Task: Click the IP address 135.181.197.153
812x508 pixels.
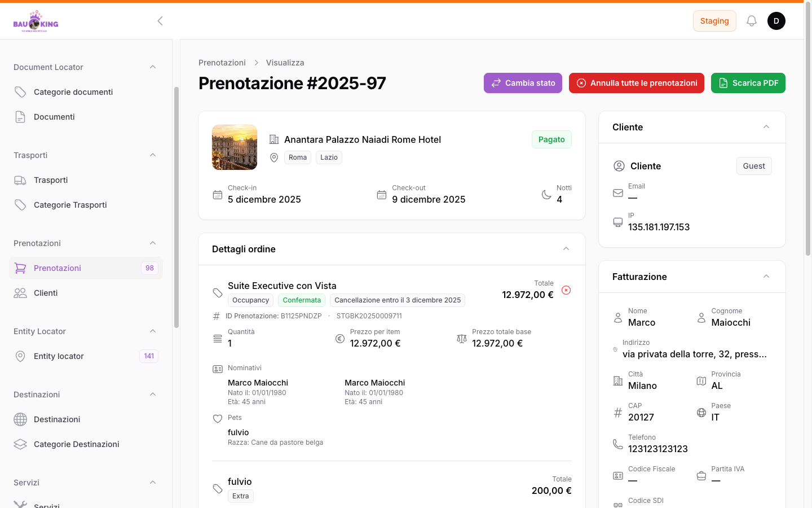Action: click(659, 227)
